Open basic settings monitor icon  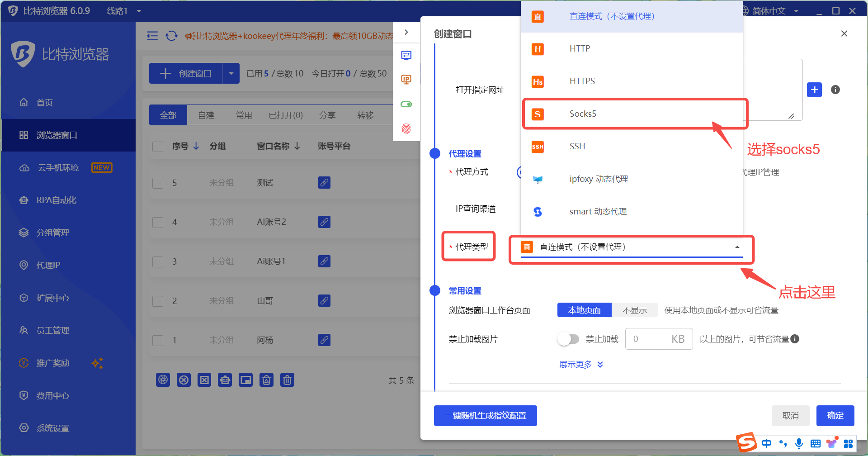(406, 55)
